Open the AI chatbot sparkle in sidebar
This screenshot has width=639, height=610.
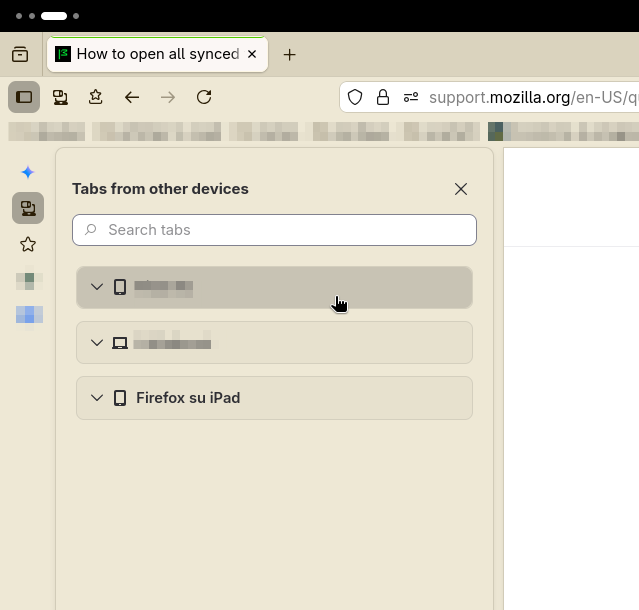click(x=28, y=172)
